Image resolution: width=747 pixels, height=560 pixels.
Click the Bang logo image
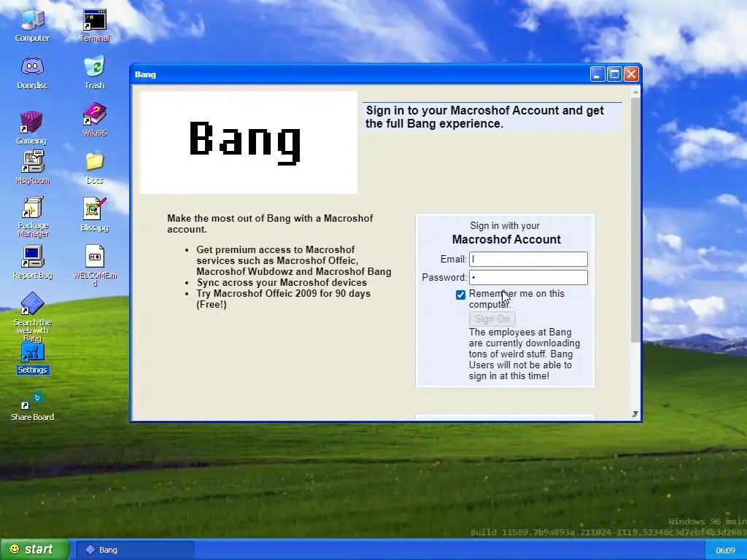click(x=248, y=142)
